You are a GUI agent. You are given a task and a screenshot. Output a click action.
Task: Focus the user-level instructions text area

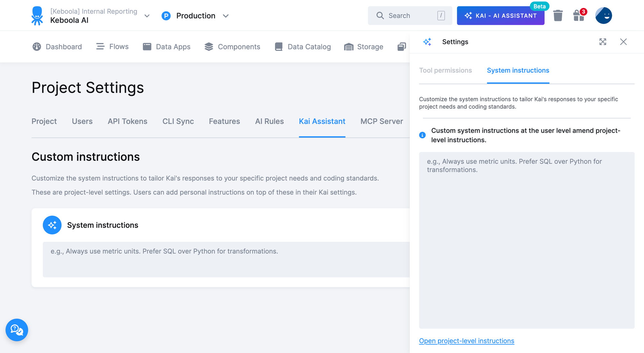coord(526,240)
